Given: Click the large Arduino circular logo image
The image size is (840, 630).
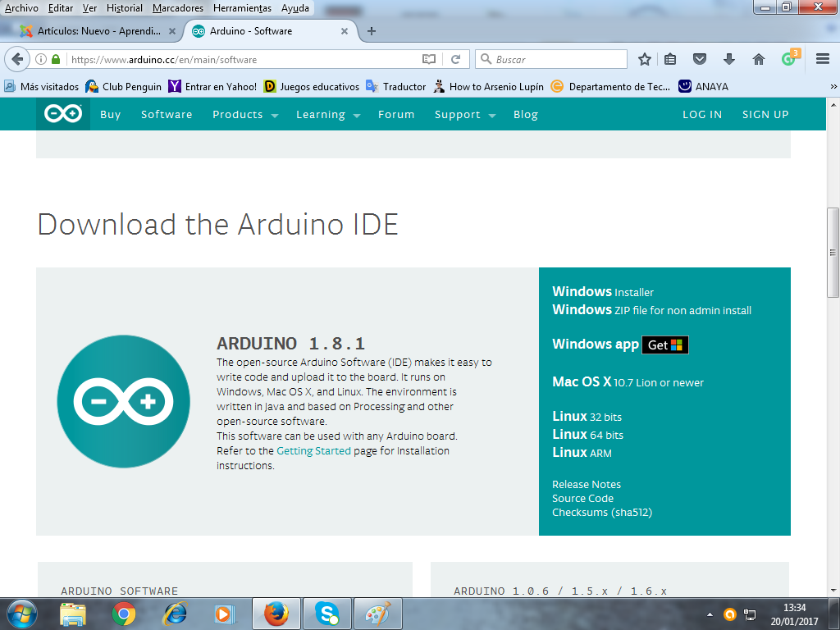Looking at the screenshot, I should click(x=124, y=401).
